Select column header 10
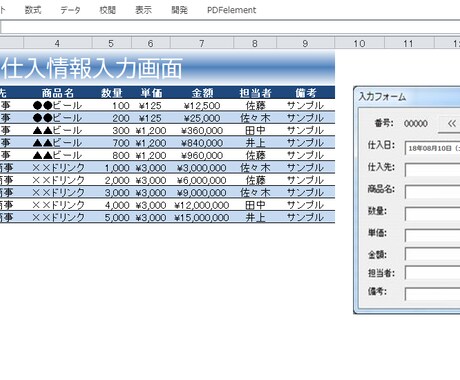The image size is (460, 380). click(x=359, y=43)
